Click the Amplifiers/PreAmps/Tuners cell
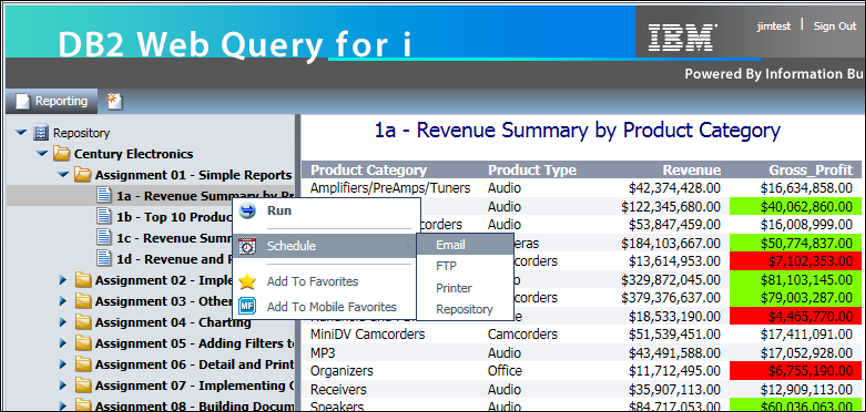 [390, 188]
